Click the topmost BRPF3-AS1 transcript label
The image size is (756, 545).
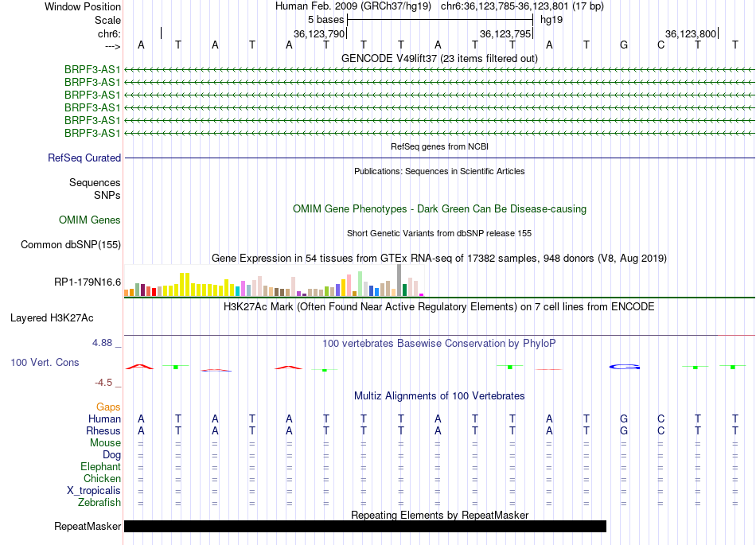(x=92, y=69)
